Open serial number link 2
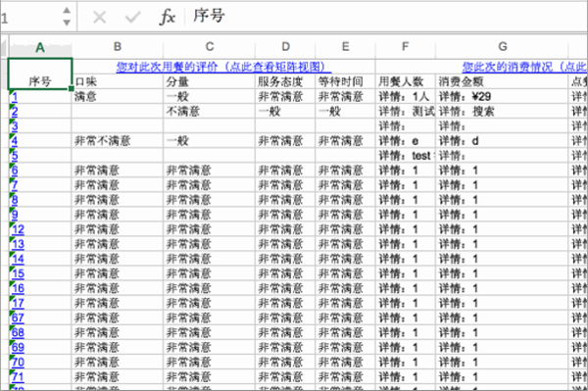The image size is (588, 391). pos(15,112)
